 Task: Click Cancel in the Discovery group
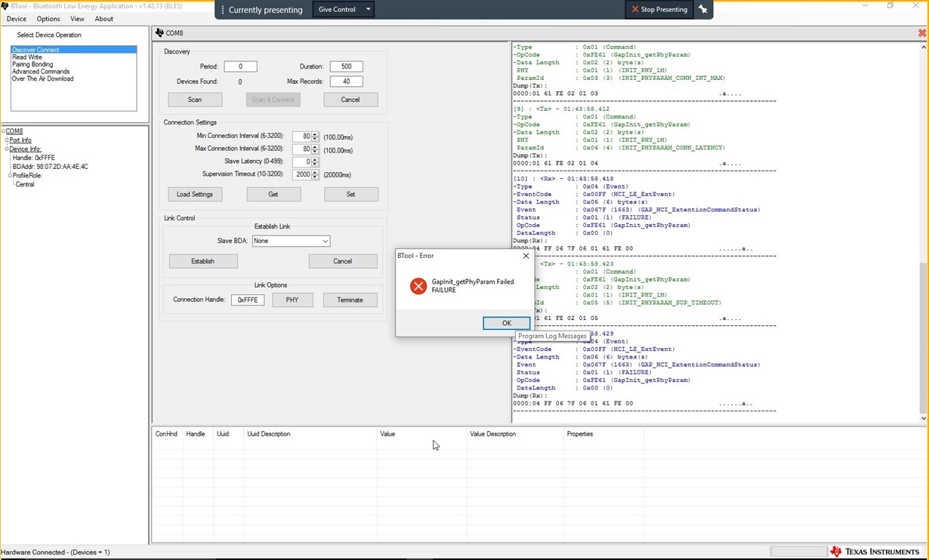(x=350, y=100)
